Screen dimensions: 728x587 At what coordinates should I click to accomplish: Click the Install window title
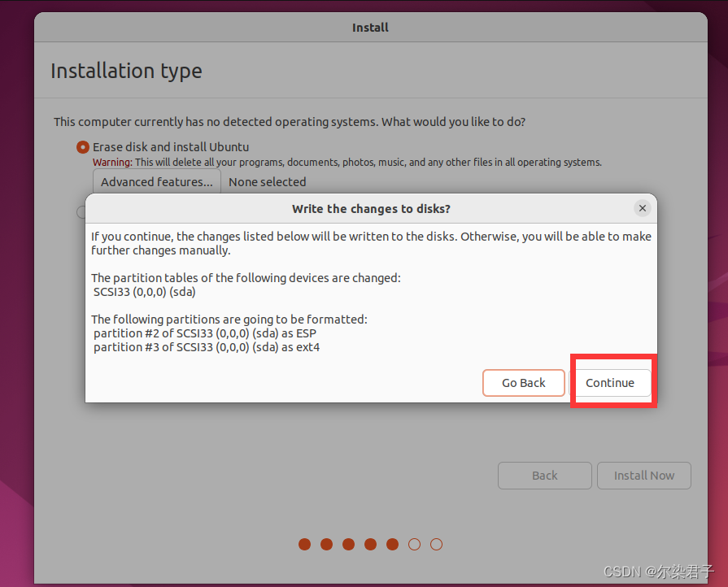pyautogui.click(x=370, y=28)
